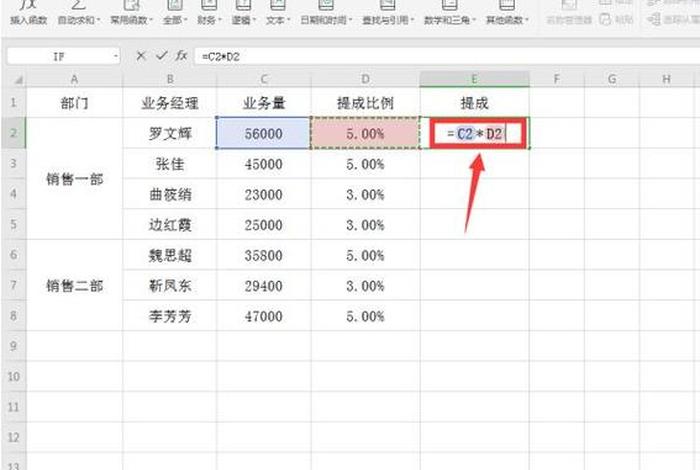Open the 逻辑 logical functions dropdown
Image resolution: width=700 pixels, height=470 pixels.
click(x=243, y=13)
